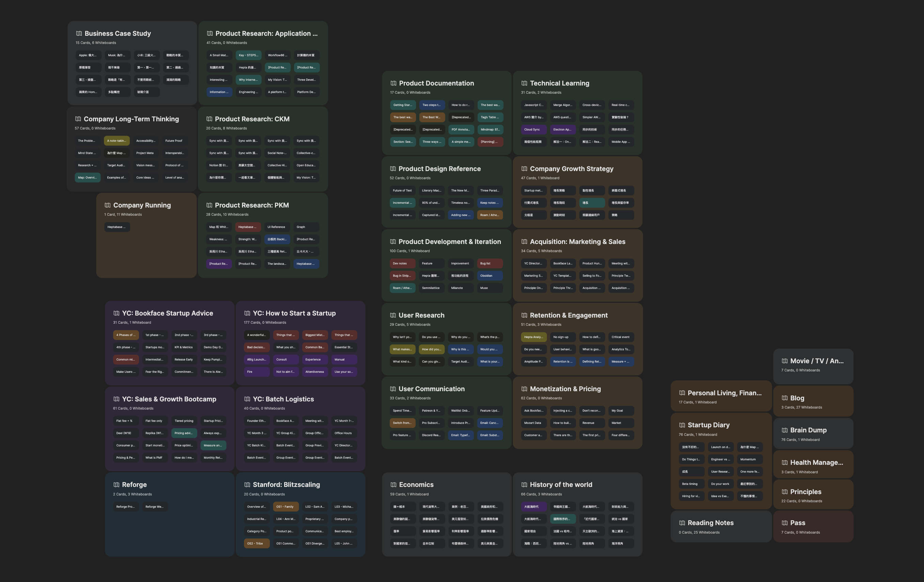Viewport: 924px width, 582px height.
Task: Open the OS2 - Tribe card chip
Action: [x=256, y=543]
